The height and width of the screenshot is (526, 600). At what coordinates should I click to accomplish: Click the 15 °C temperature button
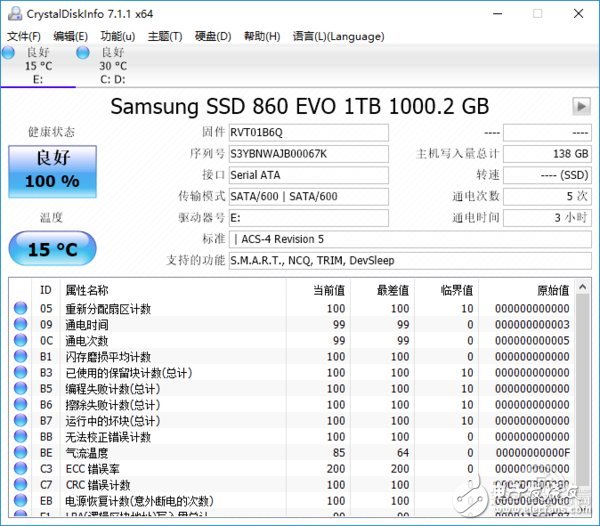pyautogui.click(x=52, y=249)
